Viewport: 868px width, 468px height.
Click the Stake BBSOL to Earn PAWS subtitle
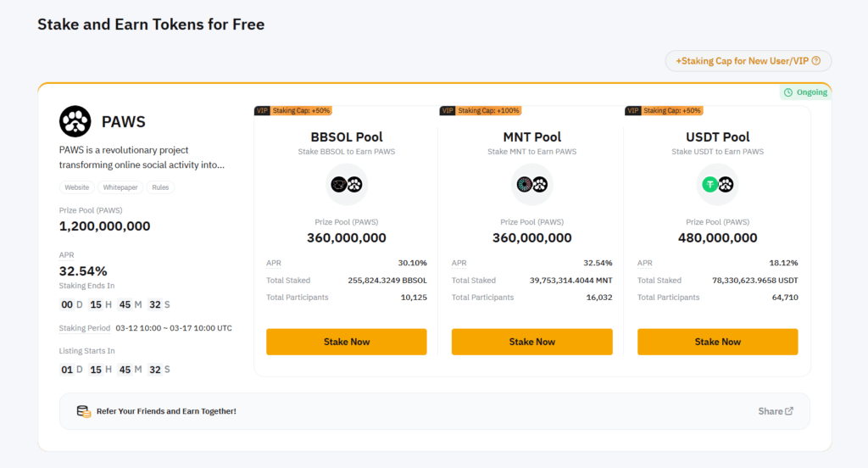[347, 152]
